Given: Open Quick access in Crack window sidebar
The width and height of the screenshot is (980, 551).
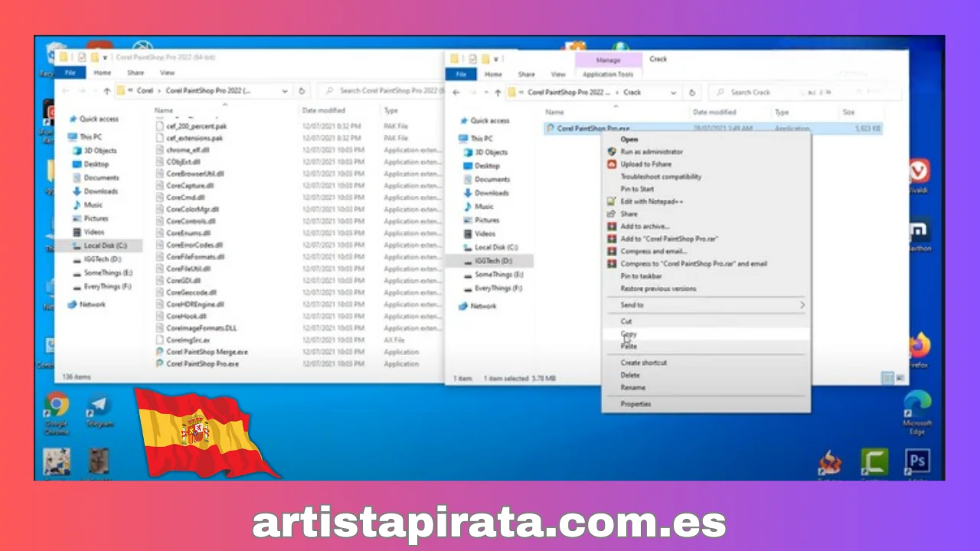Looking at the screenshot, I should coord(489,120).
